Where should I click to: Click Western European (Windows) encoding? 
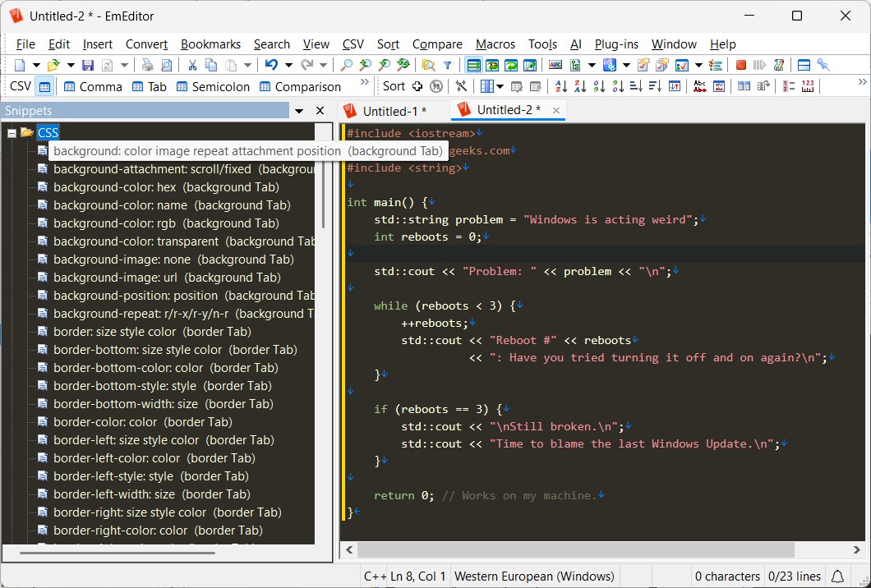[534, 577]
